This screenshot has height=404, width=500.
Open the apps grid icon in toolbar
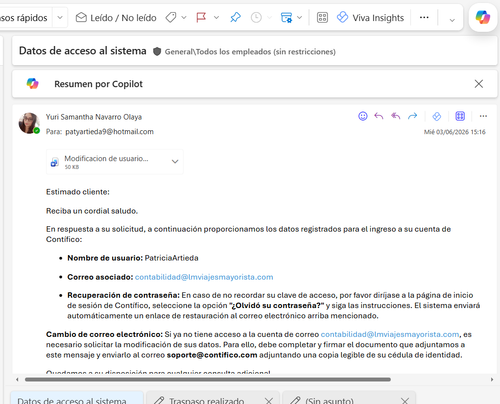pyautogui.click(x=322, y=17)
